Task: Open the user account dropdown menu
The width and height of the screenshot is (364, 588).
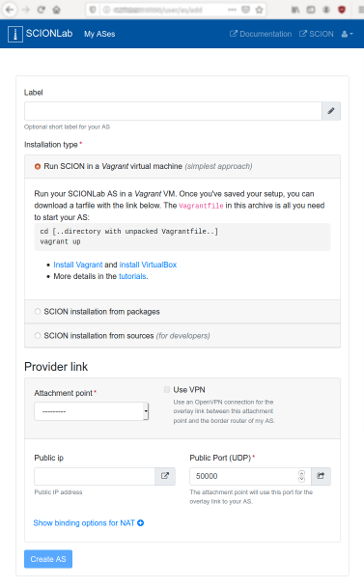Action: click(x=348, y=34)
